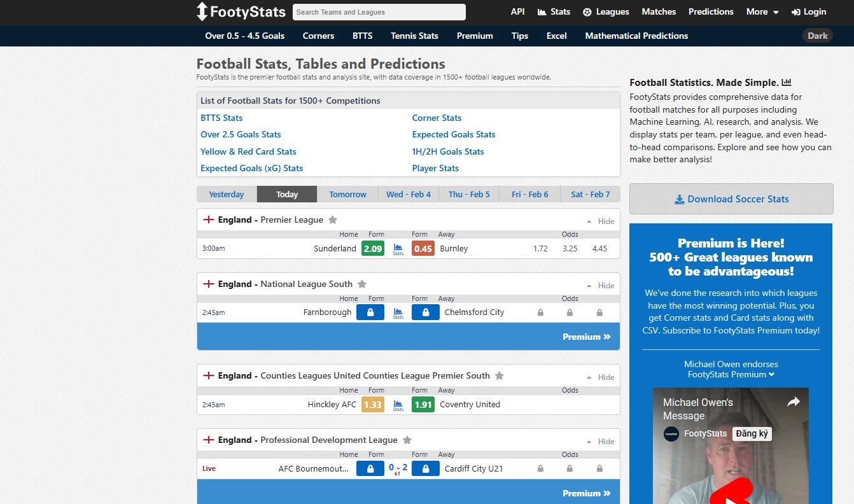Open the More dropdown menu

tap(762, 11)
